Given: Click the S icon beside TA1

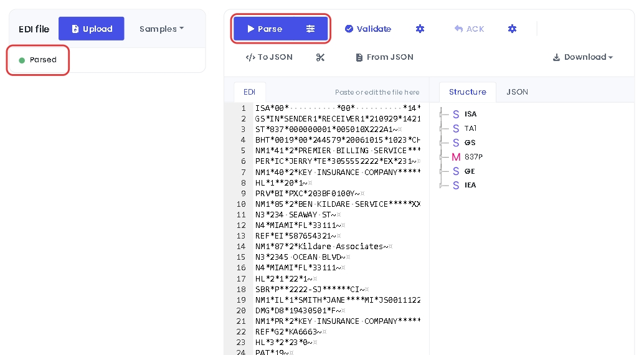Looking at the screenshot, I should (x=456, y=128).
